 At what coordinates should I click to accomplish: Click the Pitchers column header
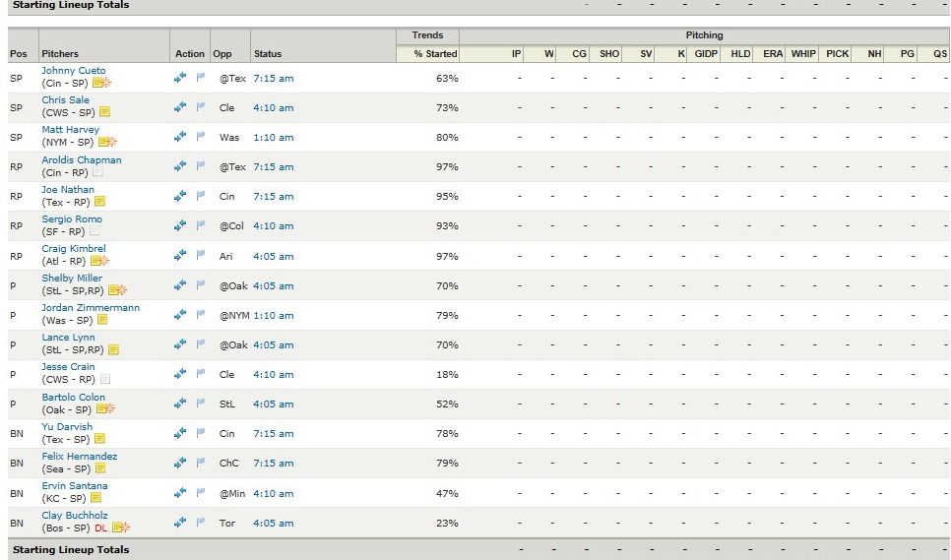pyautogui.click(x=60, y=53)
